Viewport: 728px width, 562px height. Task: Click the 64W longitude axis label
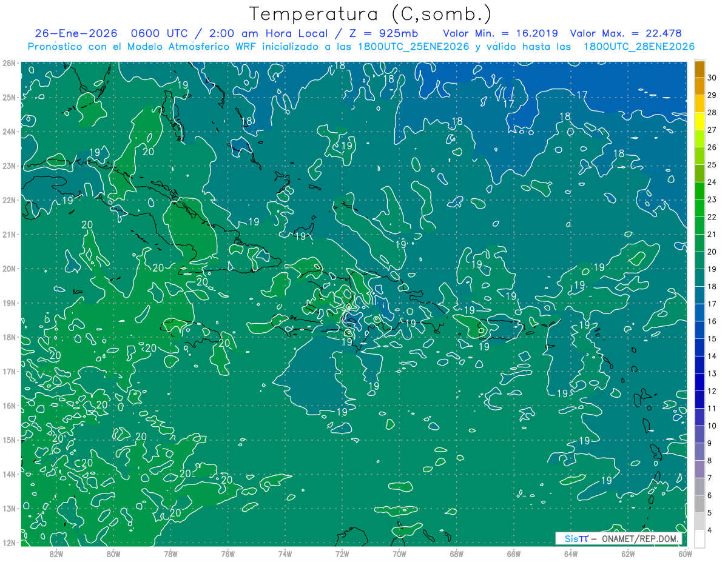(x=571, y=554)
